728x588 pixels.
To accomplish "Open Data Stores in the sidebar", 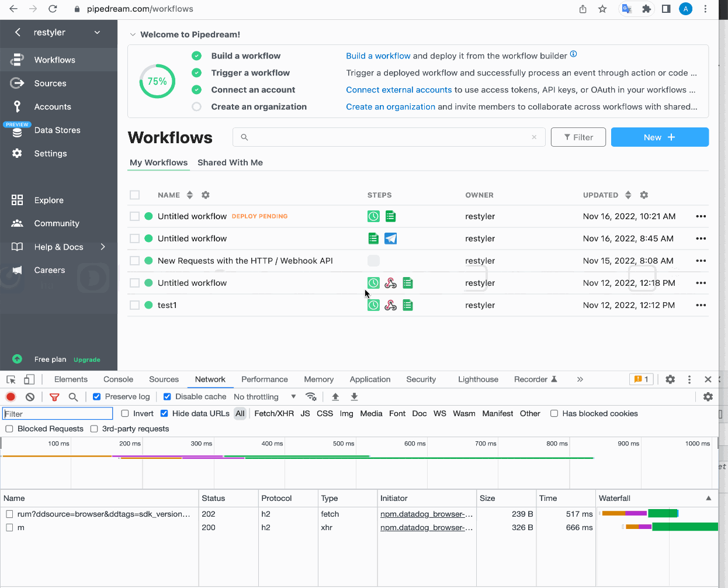I will tap(58, 130).
